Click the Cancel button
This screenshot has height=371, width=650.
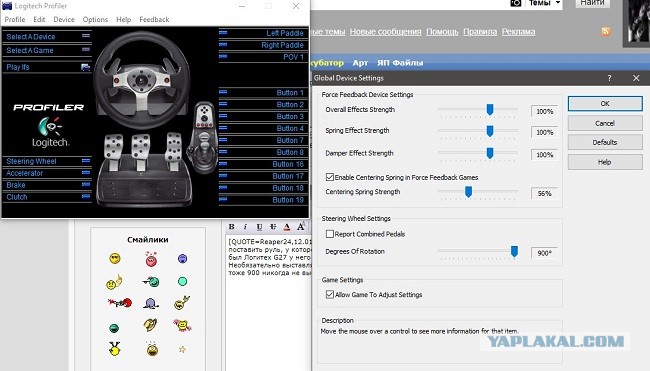[x=605, y=123]
